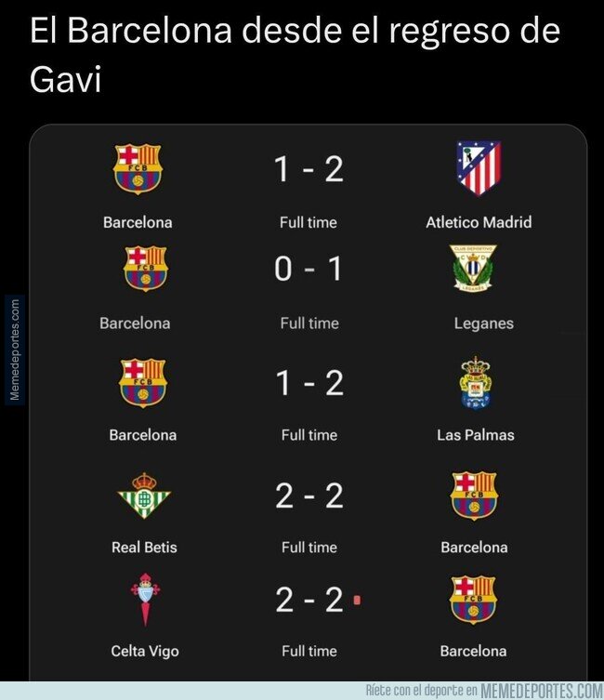Click the Atletico Madrid crest
Screen dimensions: 604x700
[479, 168]
